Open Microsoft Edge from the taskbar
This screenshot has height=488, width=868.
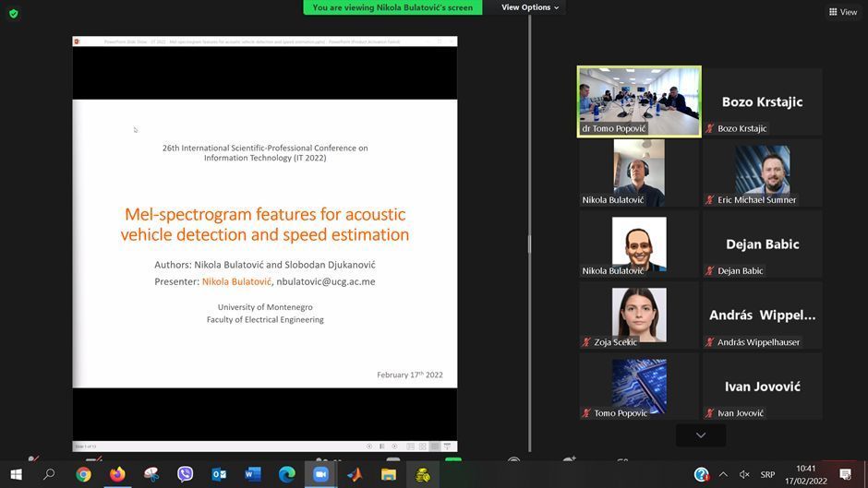tap(287, 474)
